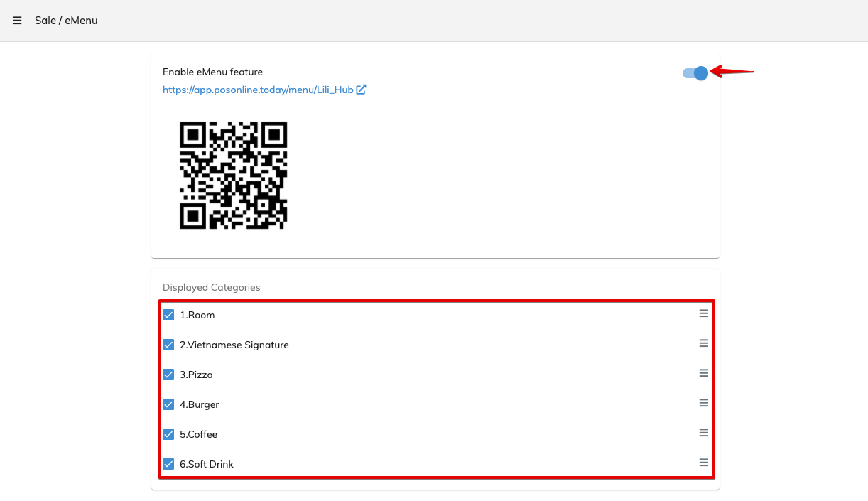This screenshot has height=501, width=868.
Task: Click the drag handle for 4.Burger
Action: [704, 403]
